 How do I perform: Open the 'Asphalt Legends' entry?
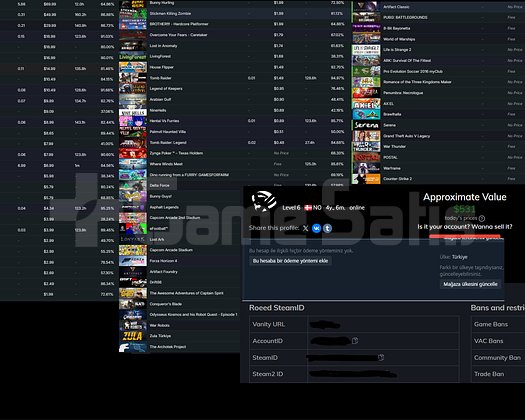164,207
